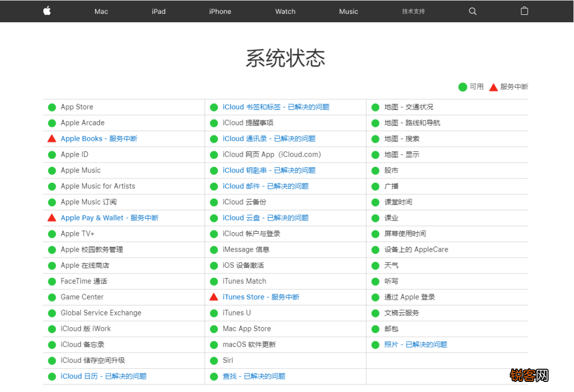Open iCloud 日历 - 已解决的问题 link
574x392 pixels.
[104, 376]
